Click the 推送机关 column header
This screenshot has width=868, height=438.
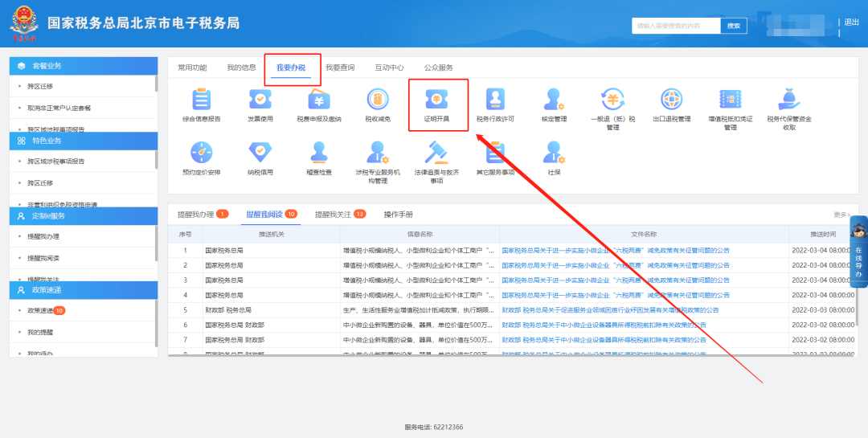(x=272, y=235)
